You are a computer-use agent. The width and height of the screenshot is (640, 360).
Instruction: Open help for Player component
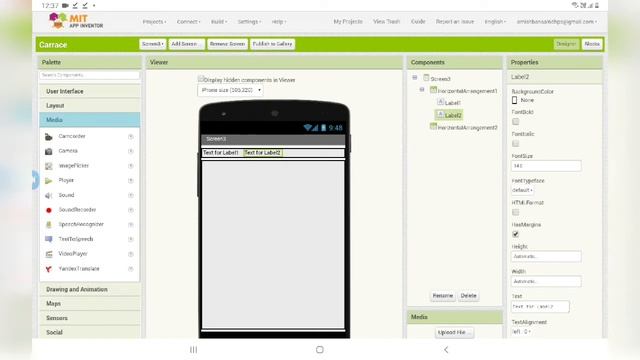[131, 180]
